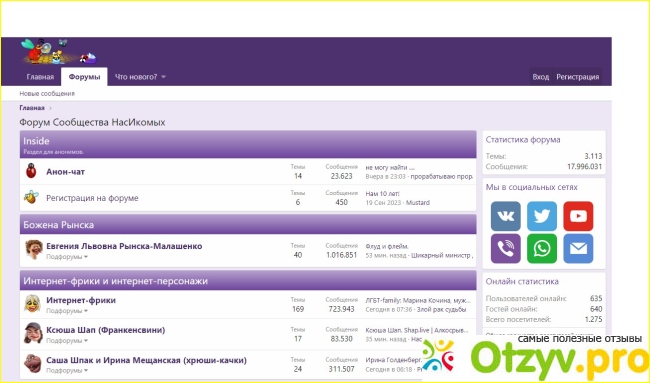Switch to the Главная tab

pyautogui.click(x=40, y=77)
